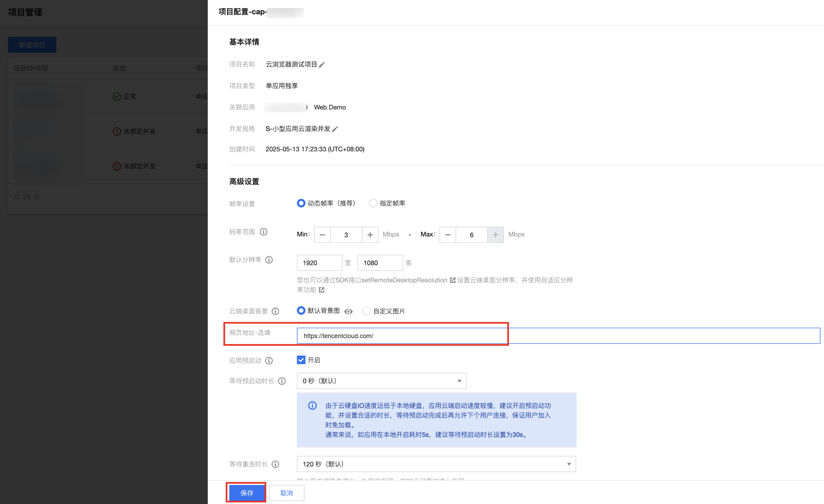Click info icon next to 应用预启动
Image resolution: width=824 pixels, height=504 pixels.
coord(269,361)
